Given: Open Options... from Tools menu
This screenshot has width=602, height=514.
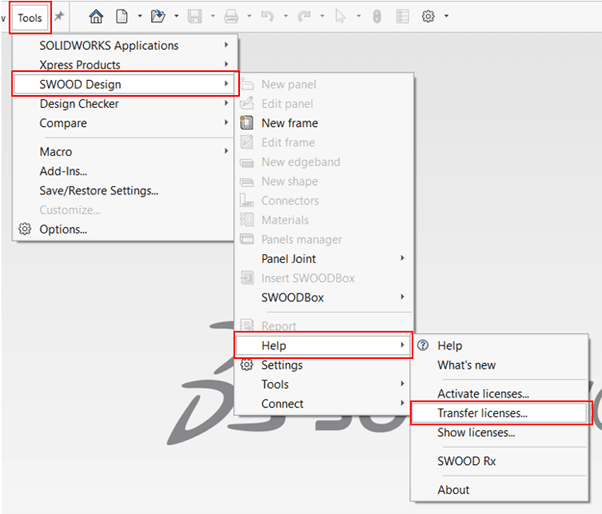Looking at the screenshot, I should [x=125, y=229].
